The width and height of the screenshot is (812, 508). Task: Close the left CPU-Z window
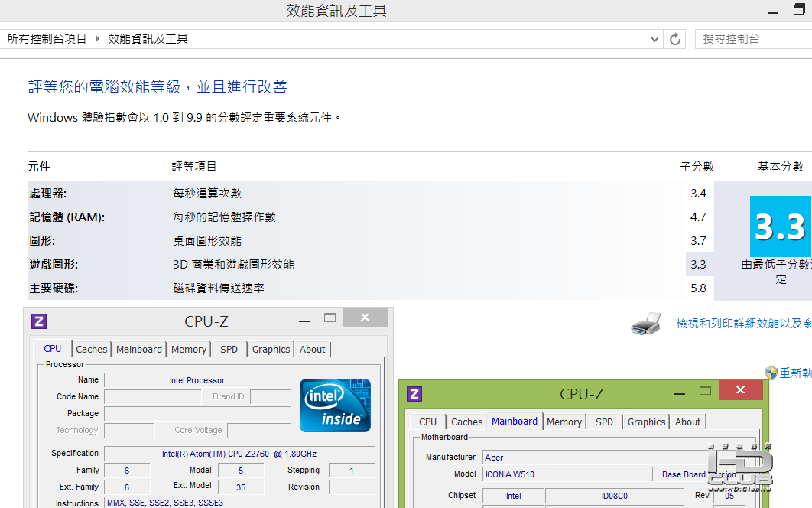click(x=365, y=317)
